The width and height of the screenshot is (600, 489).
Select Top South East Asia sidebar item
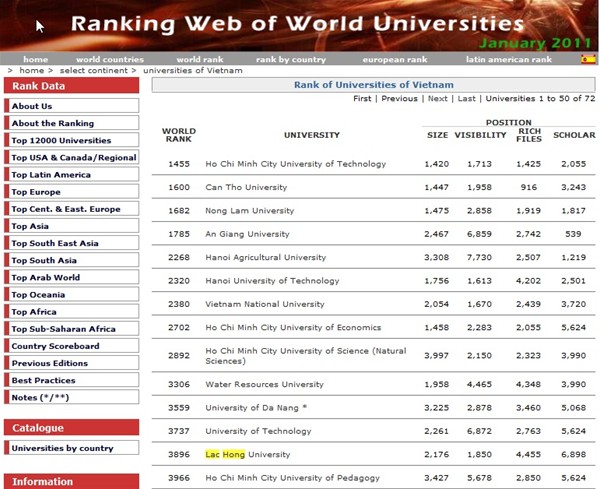pyautogui.click(x=54, y=243)
